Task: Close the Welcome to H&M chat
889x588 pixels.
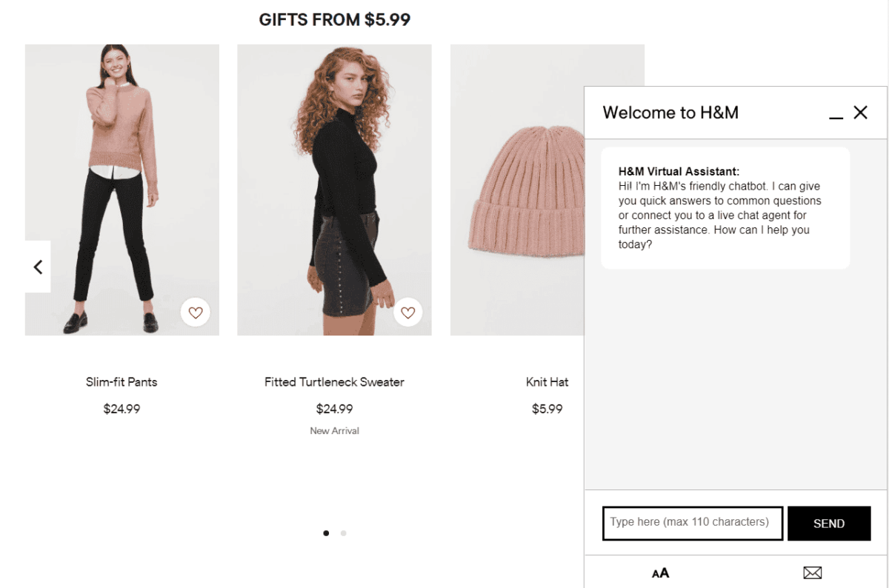Action: pyautogui.click(x=860, y=113)
